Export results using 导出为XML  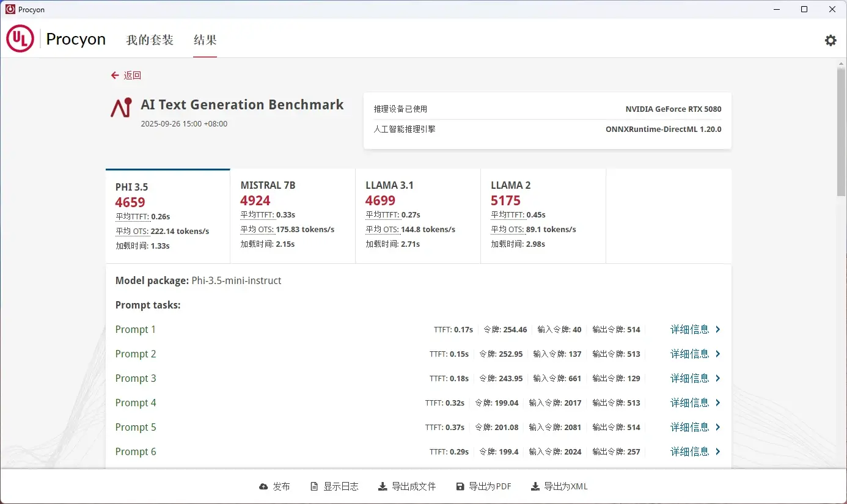(559, 487)
